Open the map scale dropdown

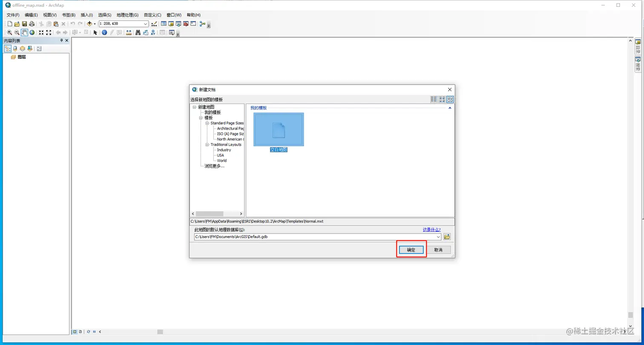[x=146, y=24]
